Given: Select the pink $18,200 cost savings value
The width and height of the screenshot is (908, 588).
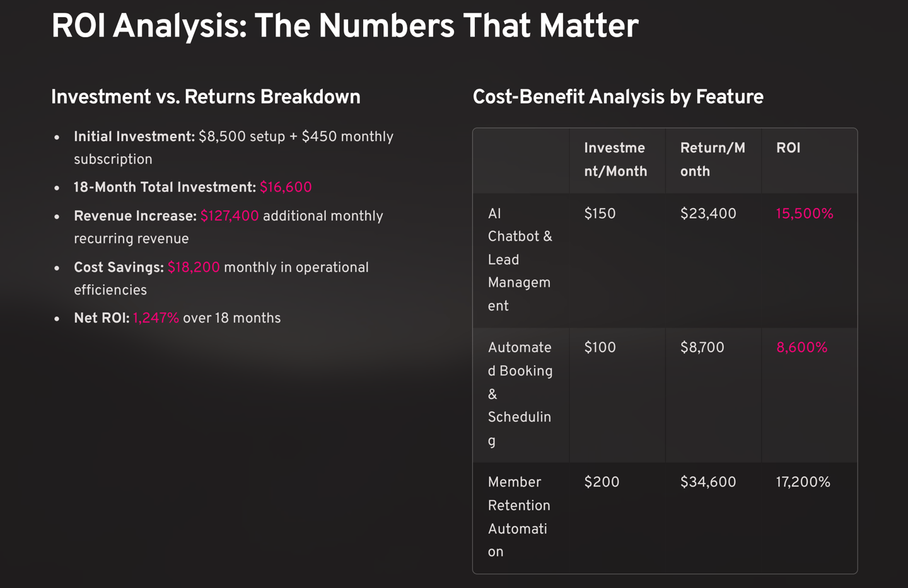Looking at the screenshot, I should pos(194,267).
